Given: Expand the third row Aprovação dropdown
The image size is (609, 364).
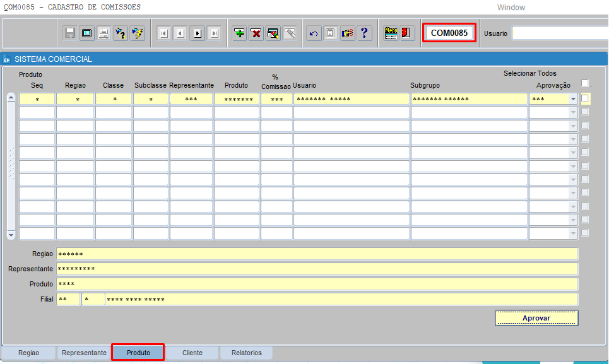Looking at the screenshot, I should click(x=573, y=126).
